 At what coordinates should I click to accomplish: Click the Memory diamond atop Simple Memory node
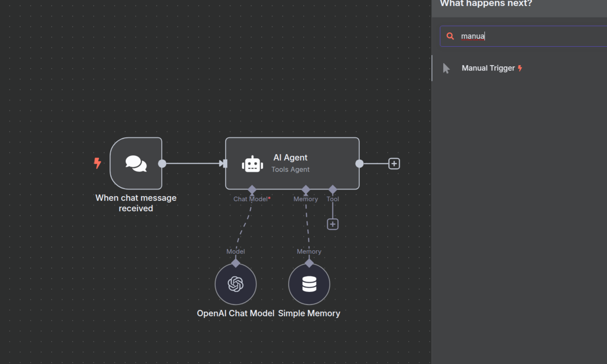click(309, 263)
